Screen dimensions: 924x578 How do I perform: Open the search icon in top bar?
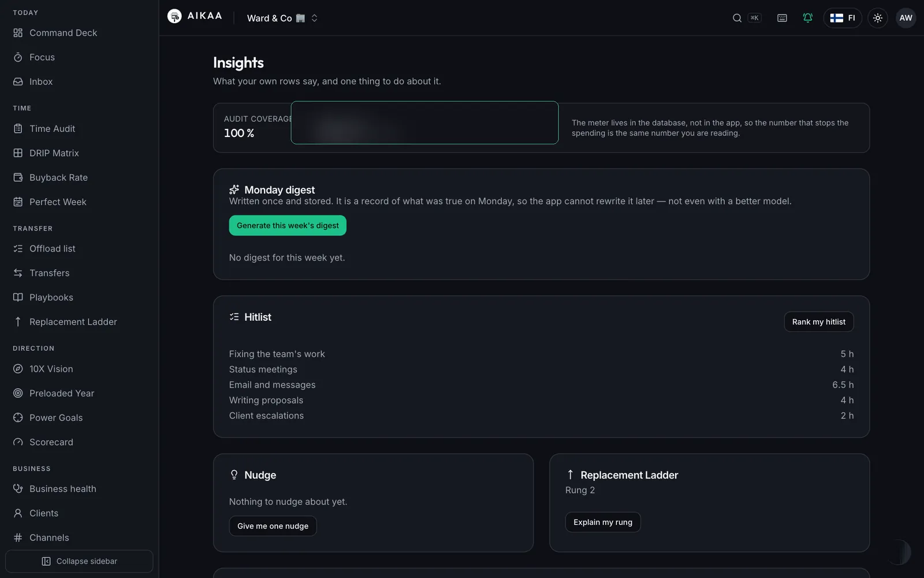coord(737,18)
